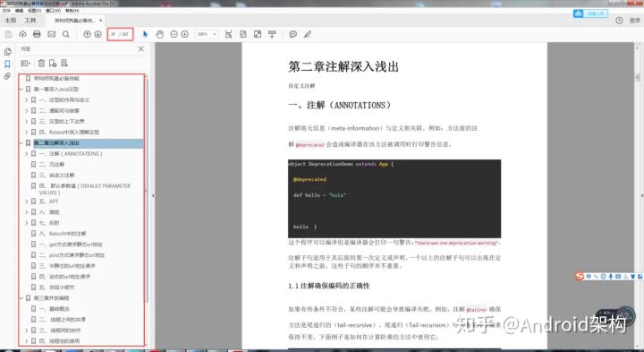Screen dimensions: 644x352
Task: Click the Sogou input method S icon
Action: click(580, 277)
